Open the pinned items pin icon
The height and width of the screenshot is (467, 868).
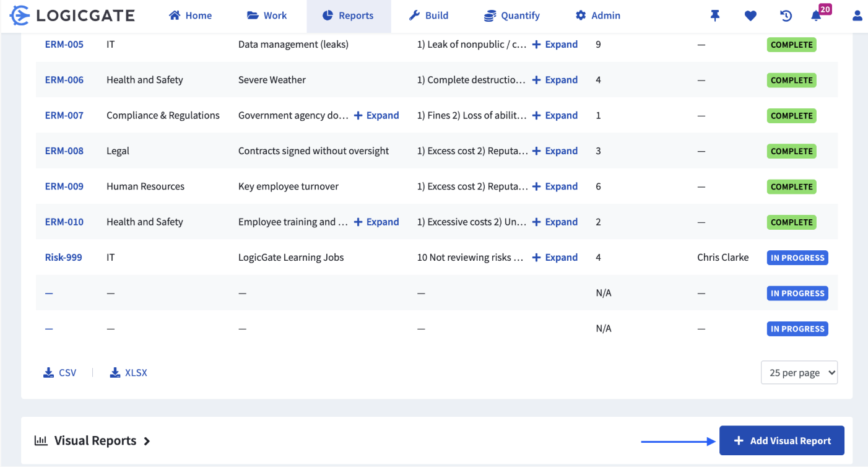click(715, 16)
